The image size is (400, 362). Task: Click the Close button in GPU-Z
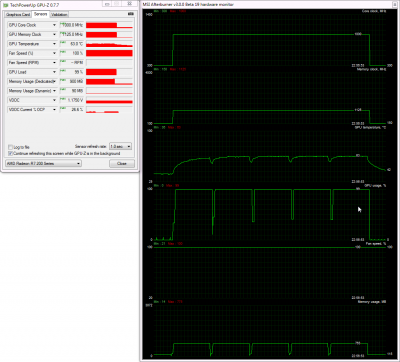(122, 163)
